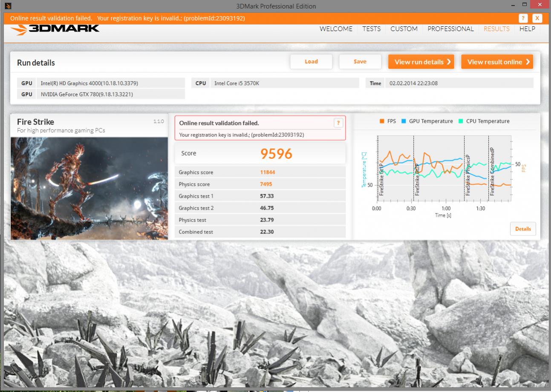Image resolution: width=551 pixels, height=392 pixels.
Task: Click the 3DMark title bar app icon
Action: click(8, 6)
